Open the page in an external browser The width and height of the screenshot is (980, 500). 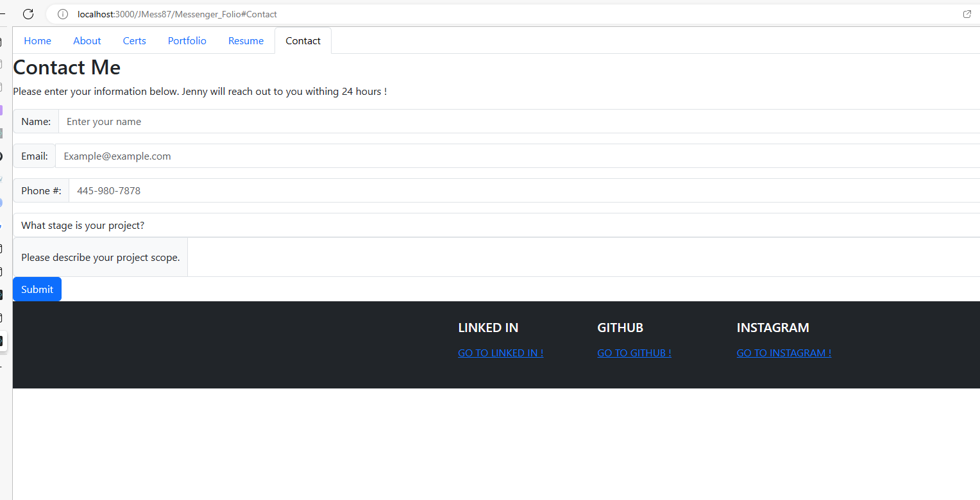tap(967, 14)
